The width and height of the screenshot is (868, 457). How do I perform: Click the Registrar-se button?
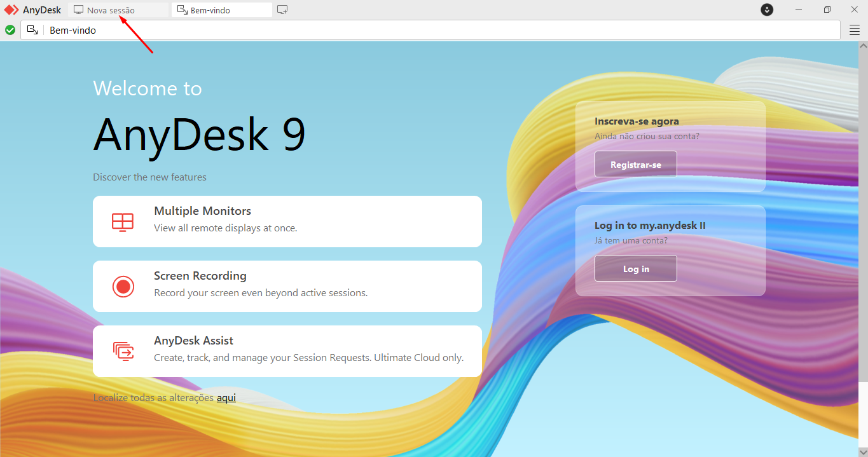coord(636,165)
